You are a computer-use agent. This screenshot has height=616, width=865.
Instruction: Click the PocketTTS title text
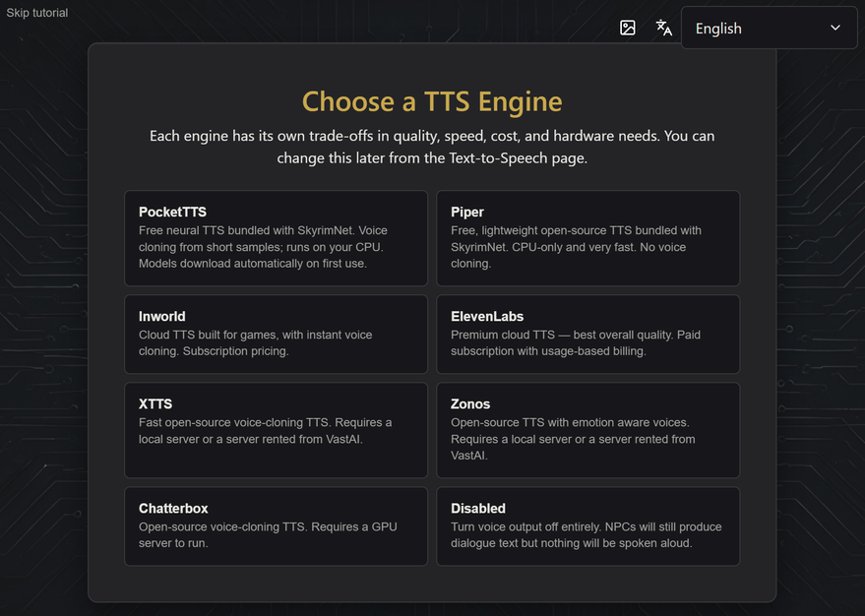pos(172,212)
